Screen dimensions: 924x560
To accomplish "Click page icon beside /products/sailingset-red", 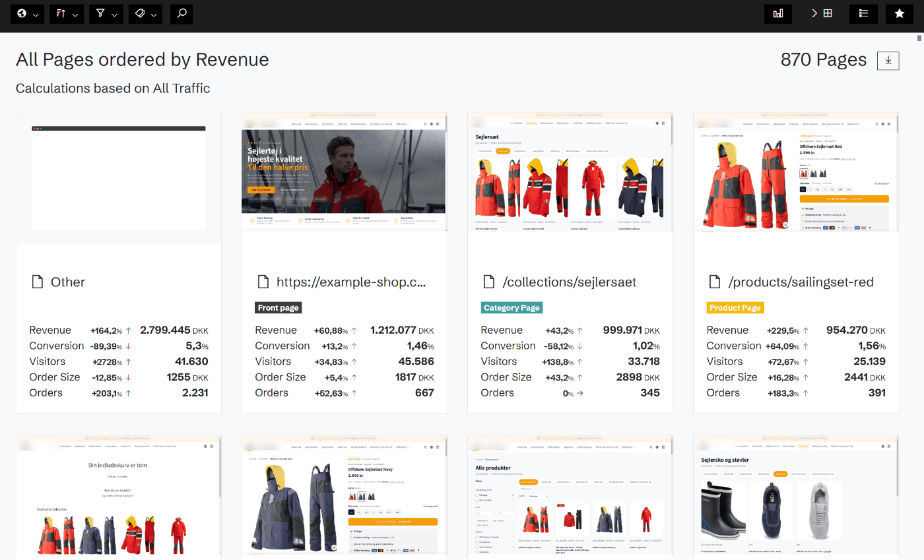I will click(x=715, y=282).
